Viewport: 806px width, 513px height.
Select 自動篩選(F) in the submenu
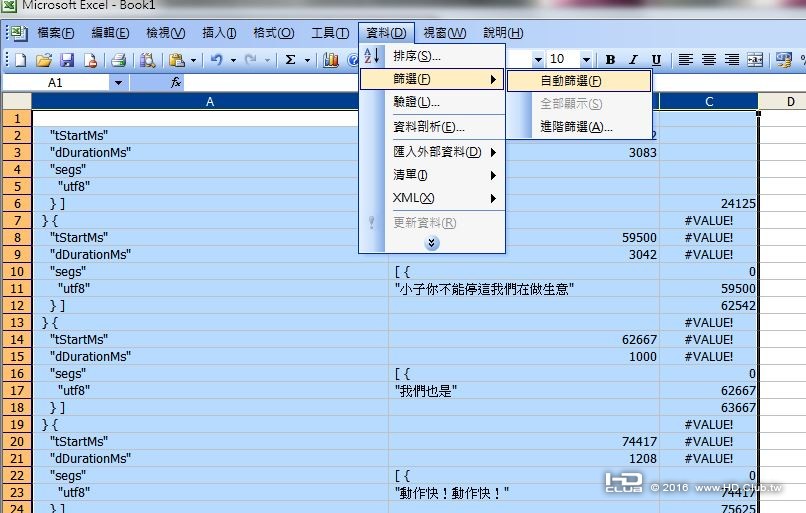(579, 81)
